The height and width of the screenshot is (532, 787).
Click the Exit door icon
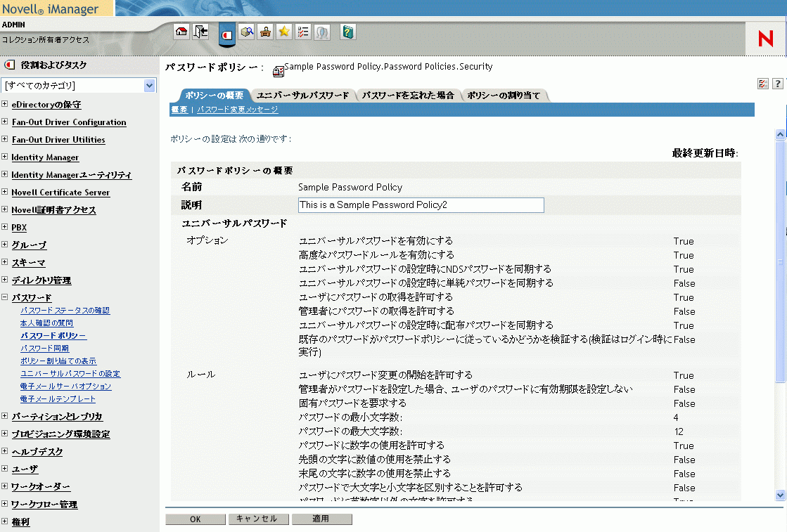pyautogui.click(x=200, y=32)
